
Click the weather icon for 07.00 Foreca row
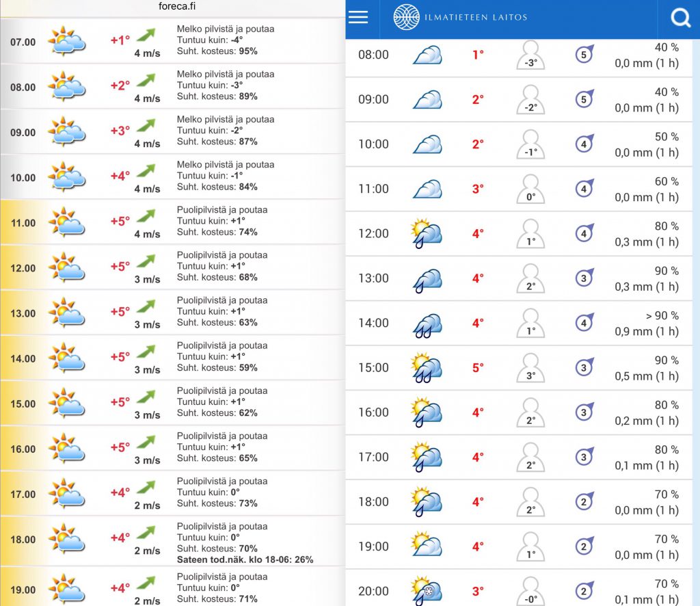(66, 42)
